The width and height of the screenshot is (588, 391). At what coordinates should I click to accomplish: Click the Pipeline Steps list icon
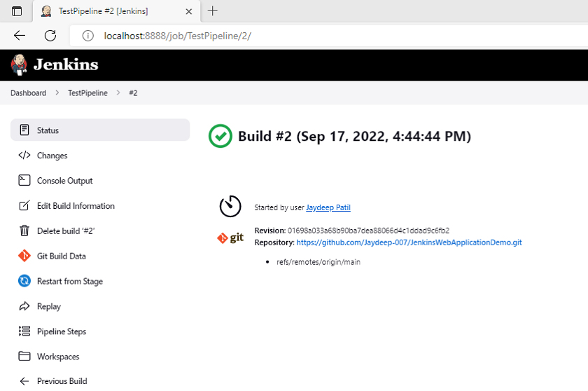pyautogui.click(x=24, y=331)
